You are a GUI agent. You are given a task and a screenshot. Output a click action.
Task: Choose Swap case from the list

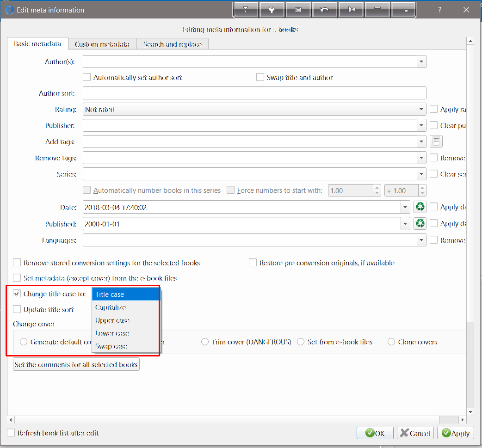coord(125,346)
